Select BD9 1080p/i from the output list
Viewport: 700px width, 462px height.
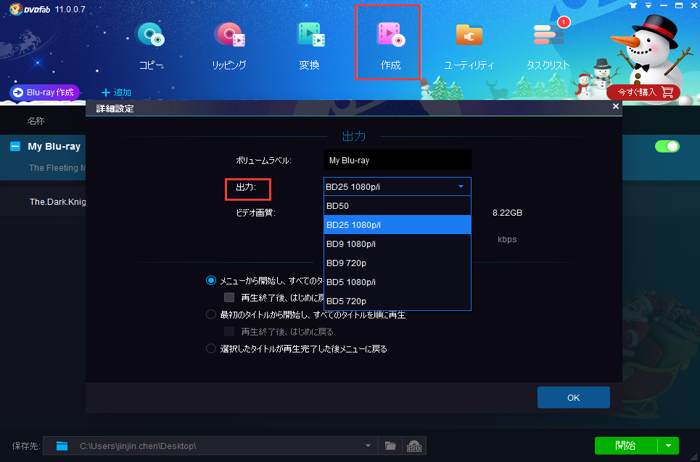pos(397,244)
